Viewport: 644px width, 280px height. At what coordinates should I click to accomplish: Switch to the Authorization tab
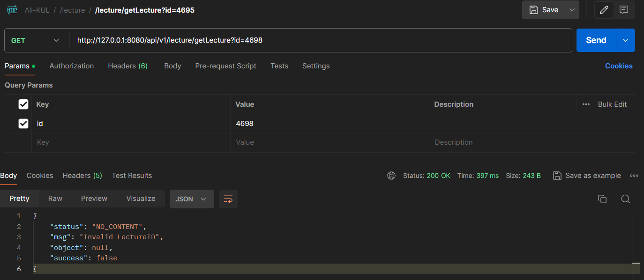tap(72, 66)
